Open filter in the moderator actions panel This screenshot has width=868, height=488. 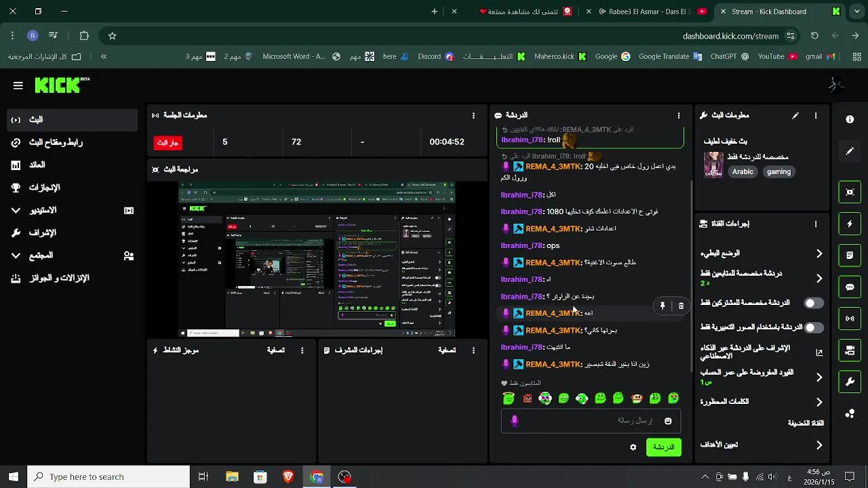pyautogui.click(x=447, y=350)
